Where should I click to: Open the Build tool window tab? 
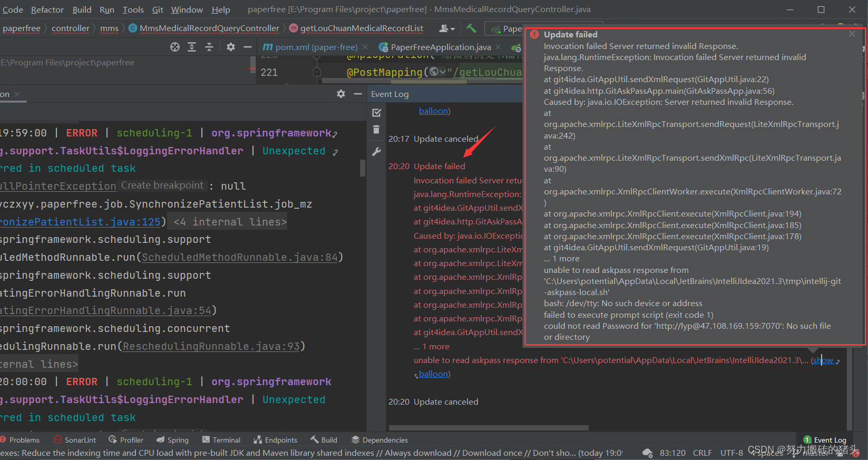(x=324, y=440)
